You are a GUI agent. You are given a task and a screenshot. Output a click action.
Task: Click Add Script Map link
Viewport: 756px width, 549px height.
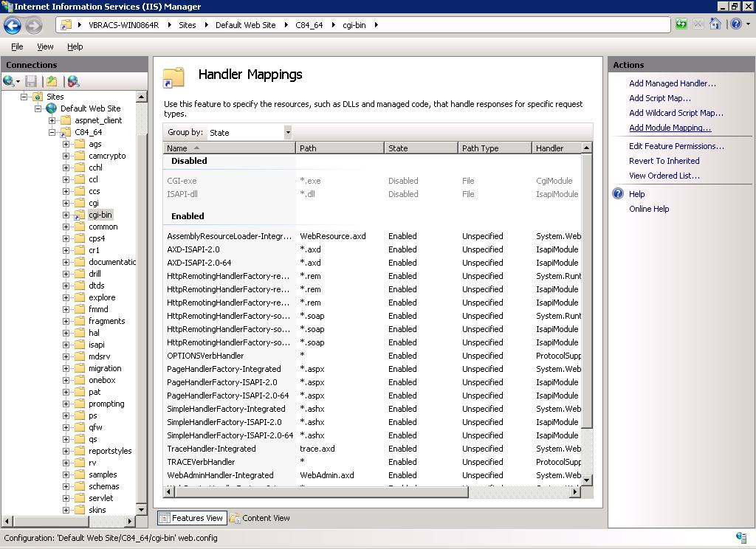coord(659,98)
